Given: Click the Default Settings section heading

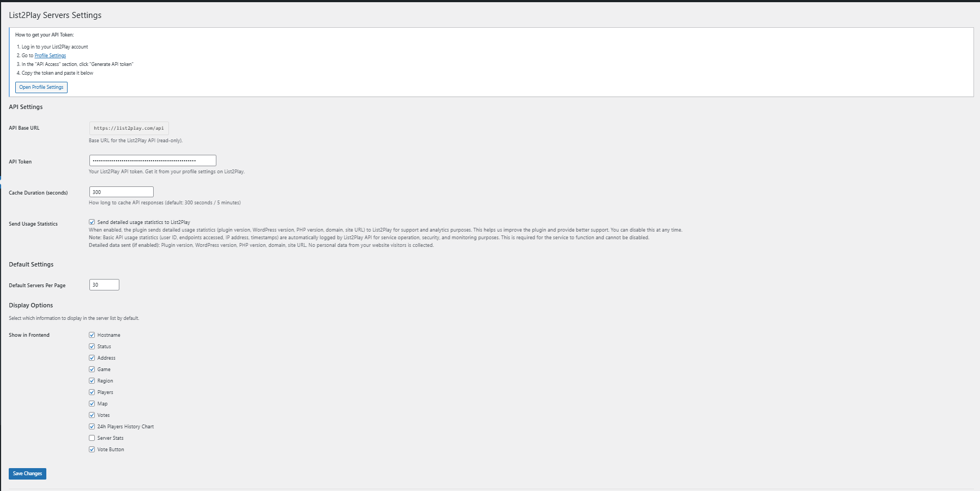Looking at the screenshot, I should click(31, 264).
